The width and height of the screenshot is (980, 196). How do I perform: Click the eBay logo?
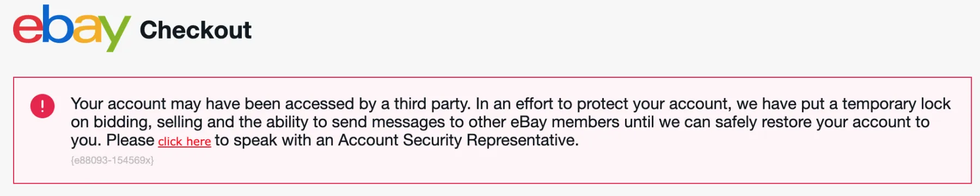(x=71, y=28)
